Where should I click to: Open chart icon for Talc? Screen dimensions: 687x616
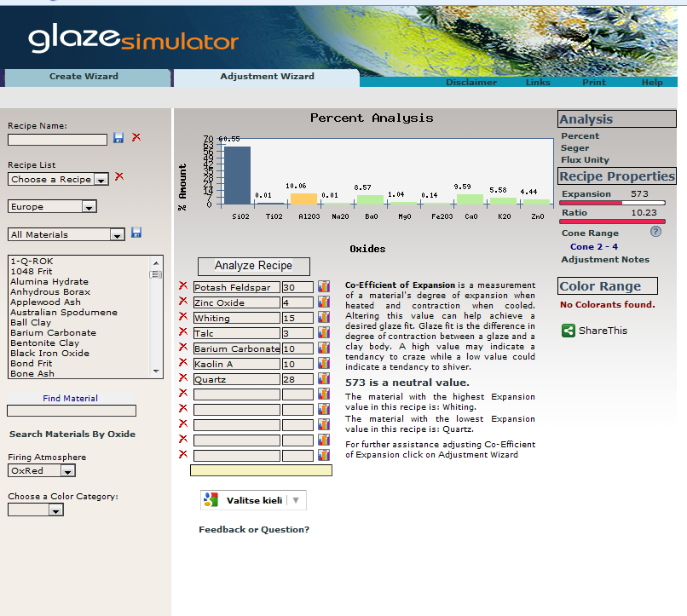pos(324,333)
